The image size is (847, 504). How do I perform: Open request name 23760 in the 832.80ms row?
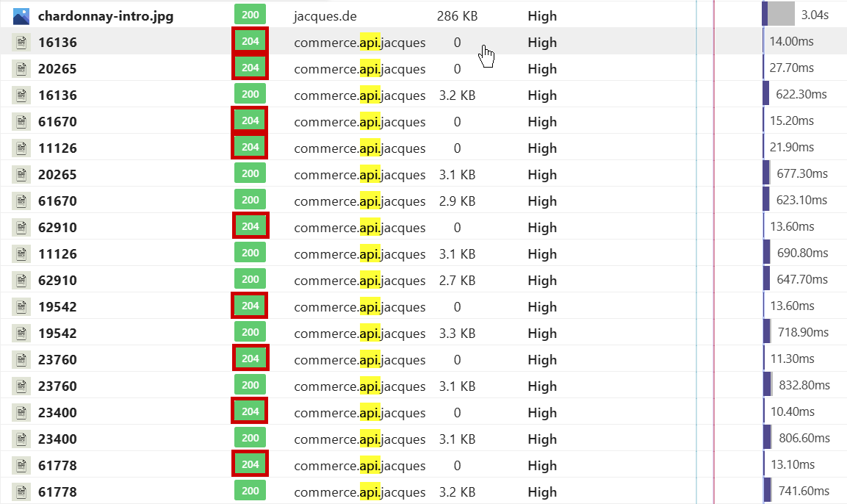click(x=57, y=386)
